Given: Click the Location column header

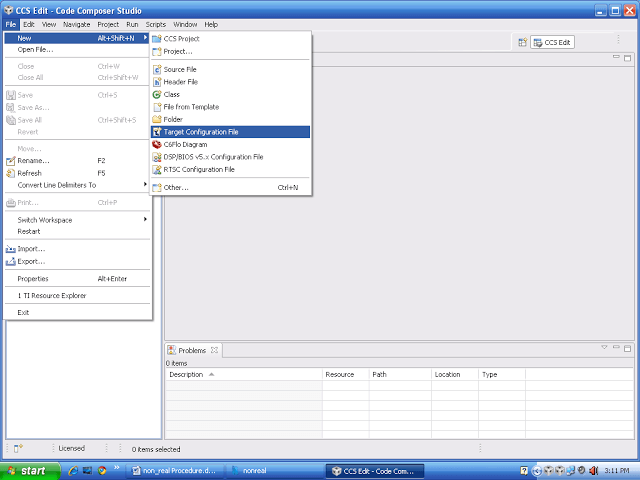Looking at the screenshot, I should [455, 374].
